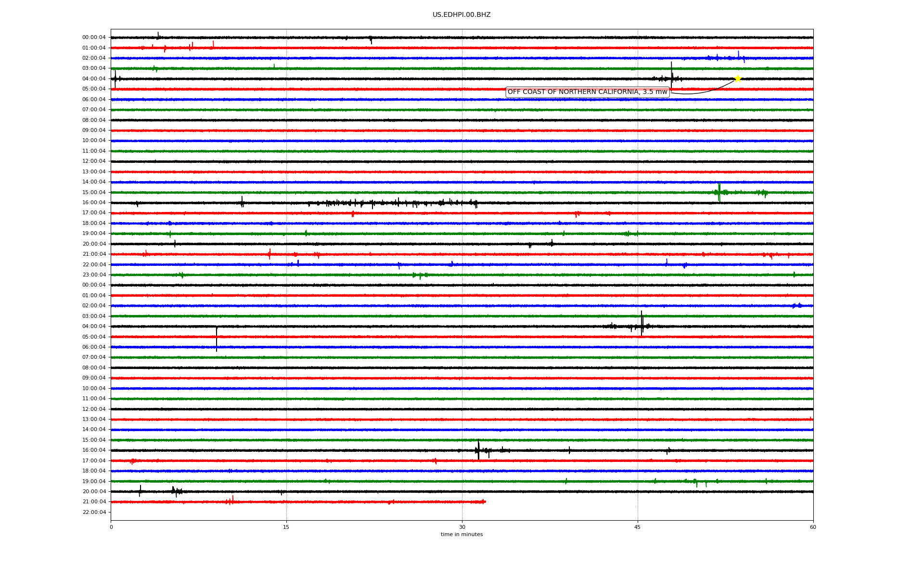
Task: Click the large black spike before the yellow star
Action: 671,75
